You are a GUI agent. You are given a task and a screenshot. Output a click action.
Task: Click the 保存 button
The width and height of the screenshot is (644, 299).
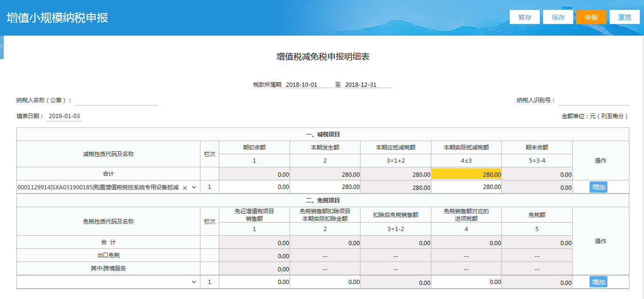pos(558,17)
